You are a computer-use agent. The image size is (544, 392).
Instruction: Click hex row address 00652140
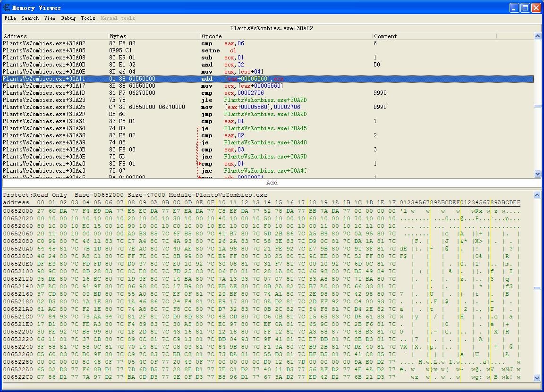click(x=17, y=286)
